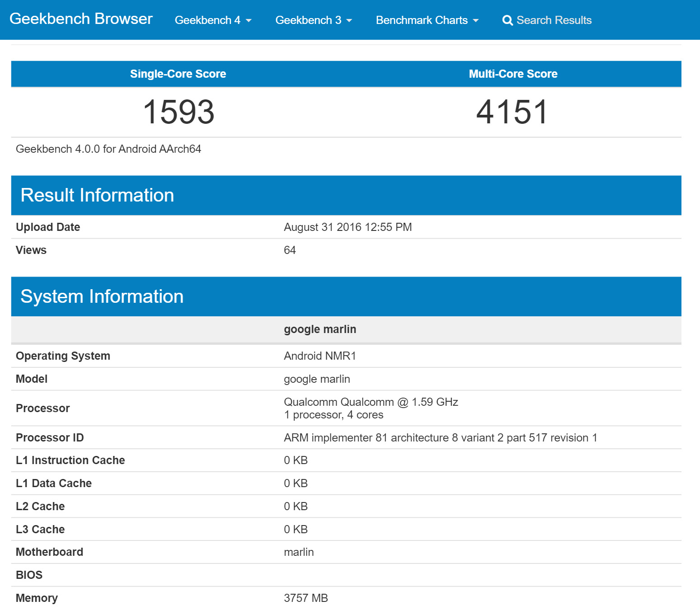
Task: Click the Views label
Action: pos(31,250)
